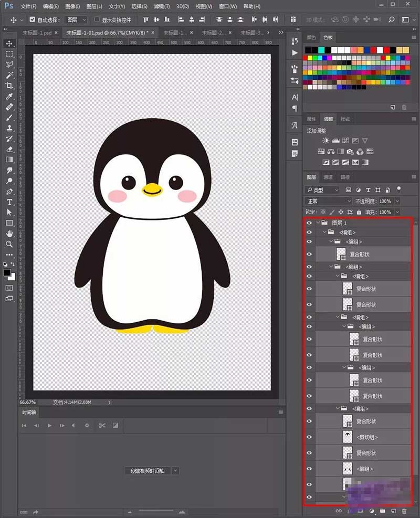
Task: Select the Eyedropper tool
Action: click(x=9, y=97)
